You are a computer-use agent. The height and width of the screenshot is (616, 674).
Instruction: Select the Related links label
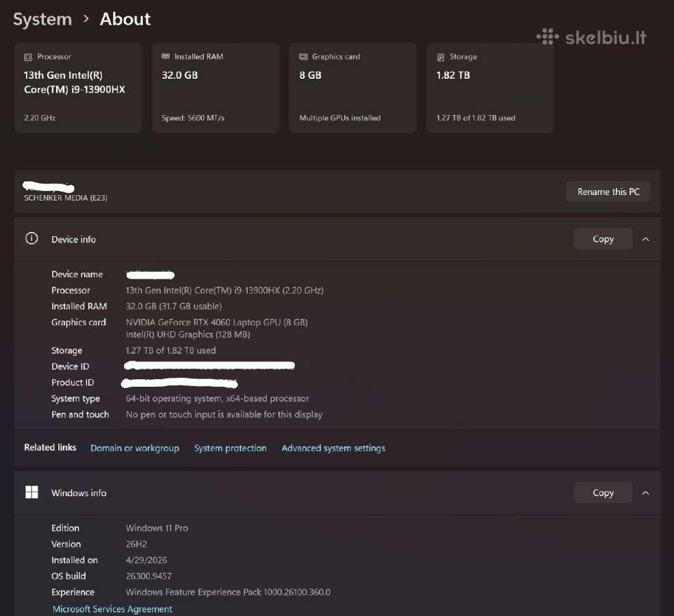pyautogui.click(x=50, y=447)
